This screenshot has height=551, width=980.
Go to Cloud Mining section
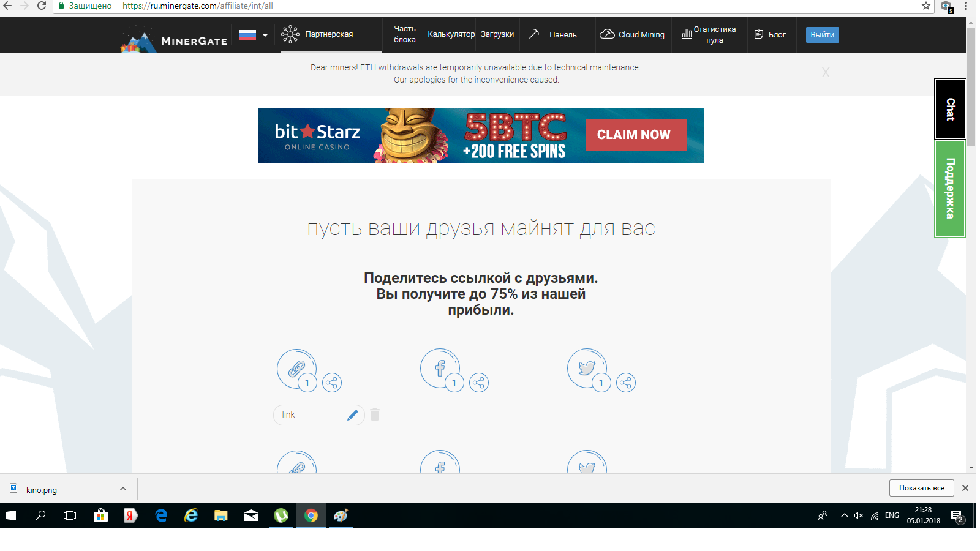point(632,34)
